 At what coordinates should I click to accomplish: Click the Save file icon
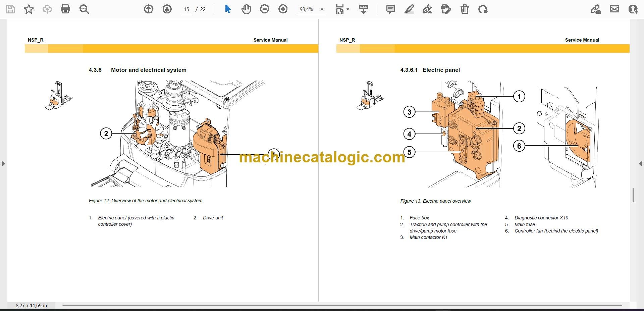point(10,9)
